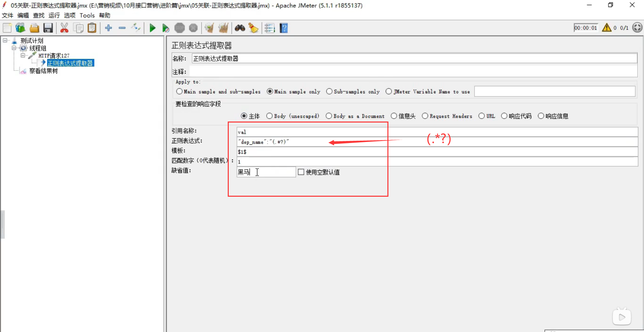The image size is (644, 332).
Task: Select 响应信息 radio option
Action: click(x=541, y=116)
